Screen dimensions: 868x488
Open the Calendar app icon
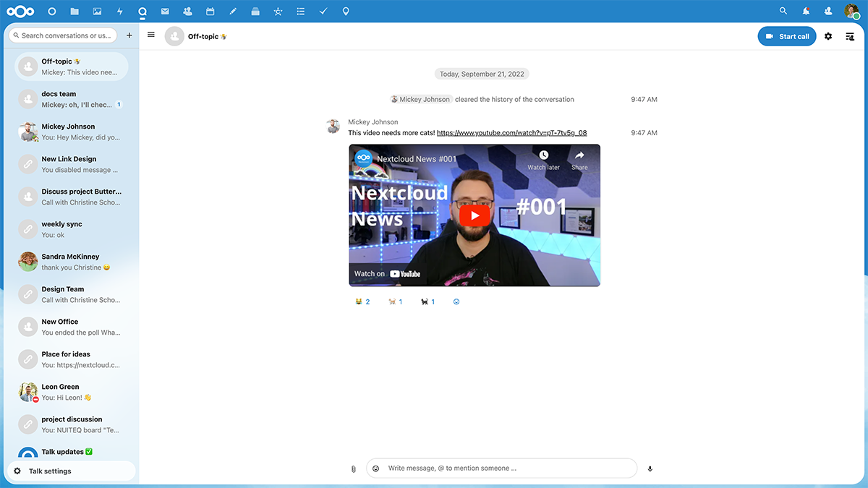coord(210,12)
